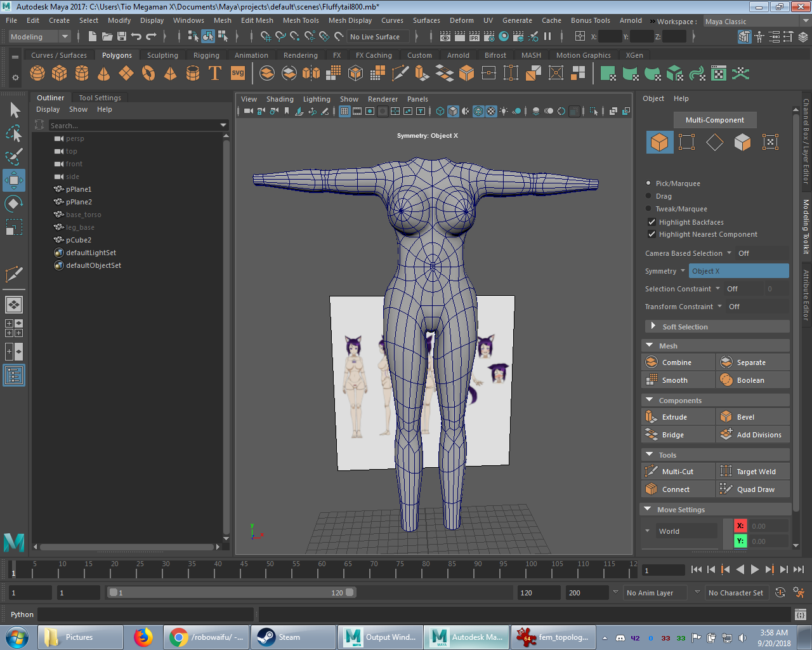The image size is (812, 650).
Task: Open the Symmetry Object X dropdown
Action: 739,271
